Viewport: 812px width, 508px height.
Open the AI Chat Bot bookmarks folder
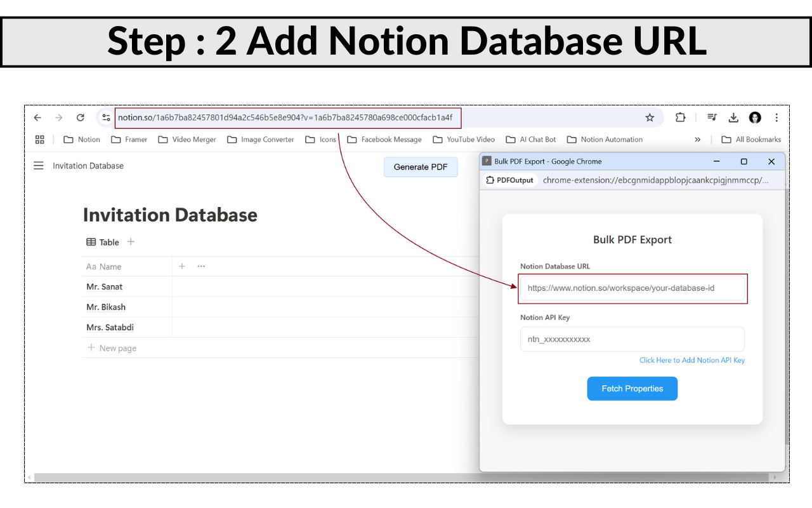pyautogui.click(x=531, y=140)
